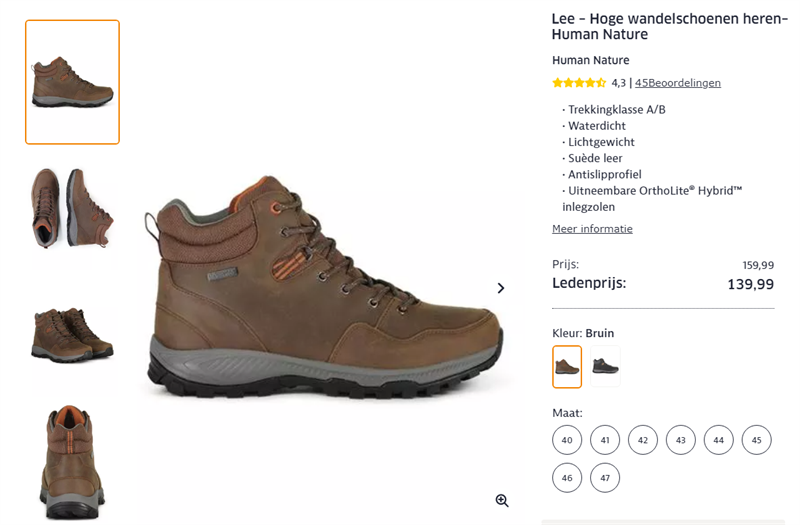This screenshot has width=800, height=525.
Task: Choose size 45
Action: tap(757, 440)
